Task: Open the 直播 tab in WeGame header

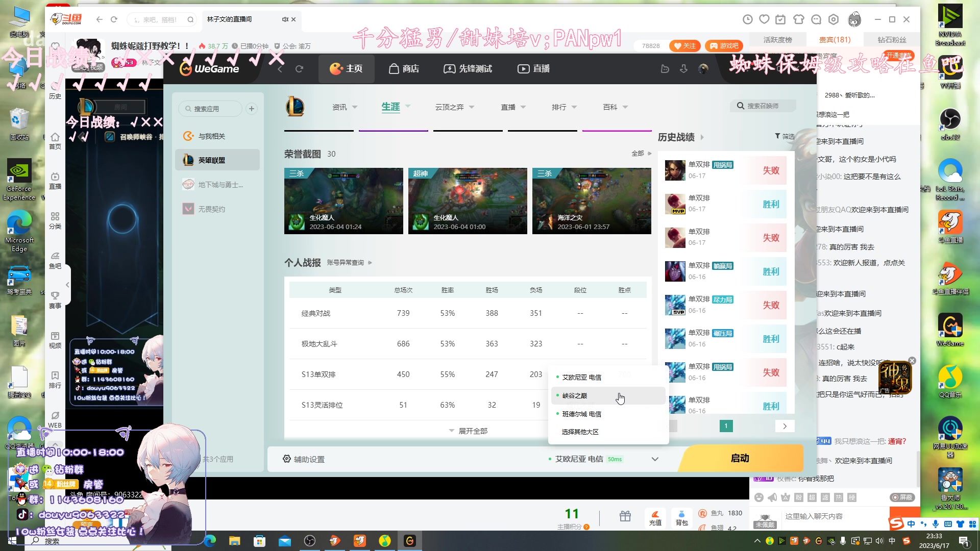Action: tap(533, 68)
